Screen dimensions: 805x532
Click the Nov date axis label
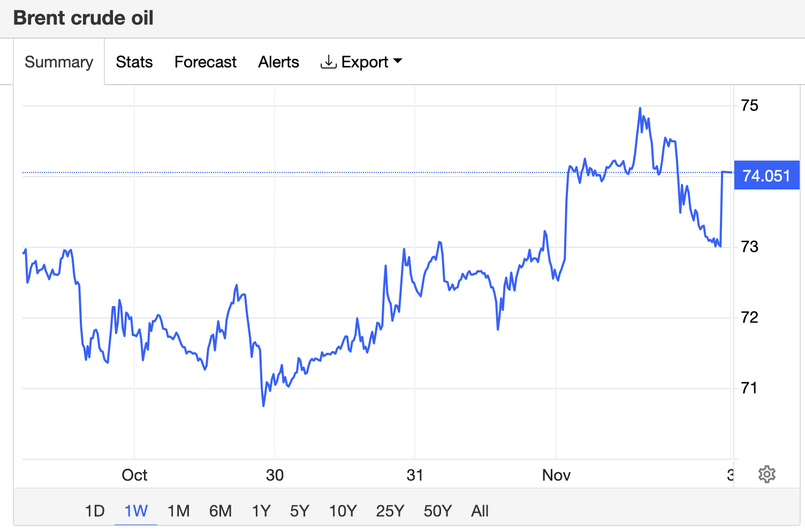click(x=556, y=475)
